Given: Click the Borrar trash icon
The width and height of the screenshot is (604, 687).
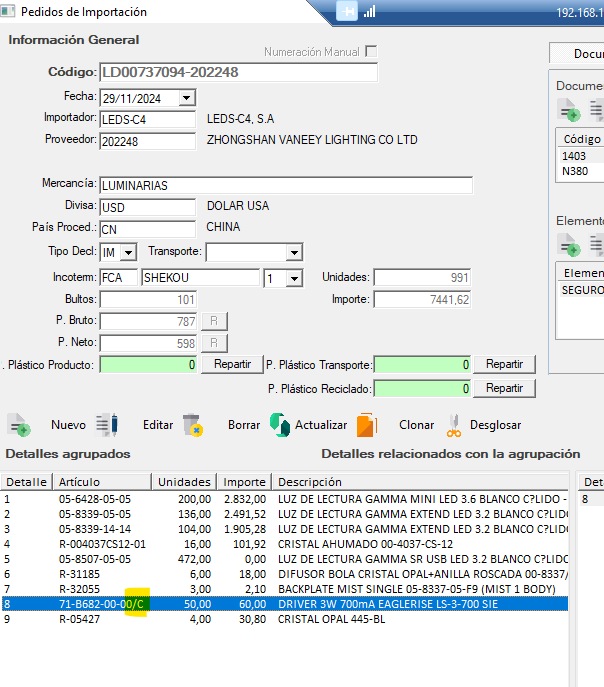Looking at the screenshot, I should point(193,425).
